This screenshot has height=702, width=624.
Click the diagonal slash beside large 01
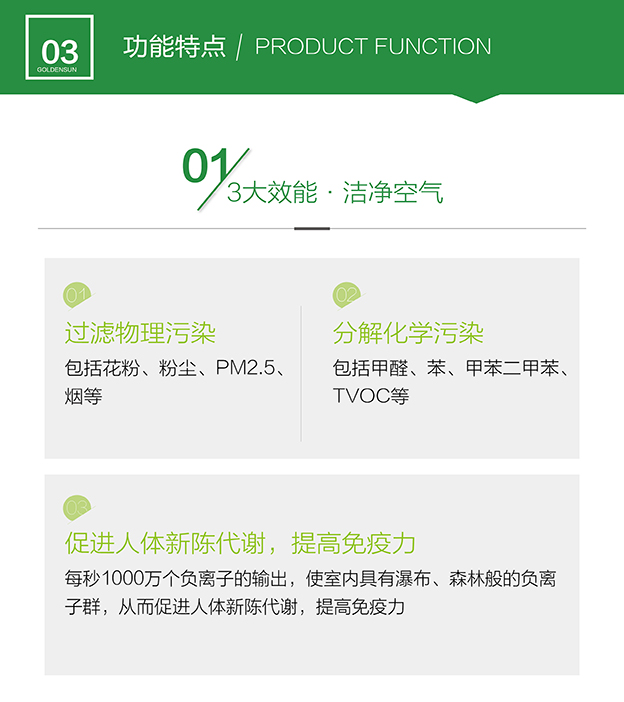point(223,178)
